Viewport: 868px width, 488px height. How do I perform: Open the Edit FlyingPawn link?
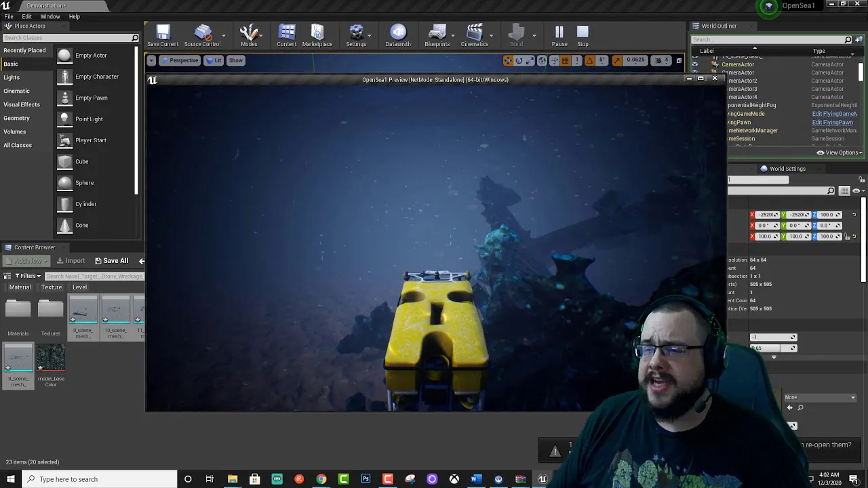(x=832, y=123)
